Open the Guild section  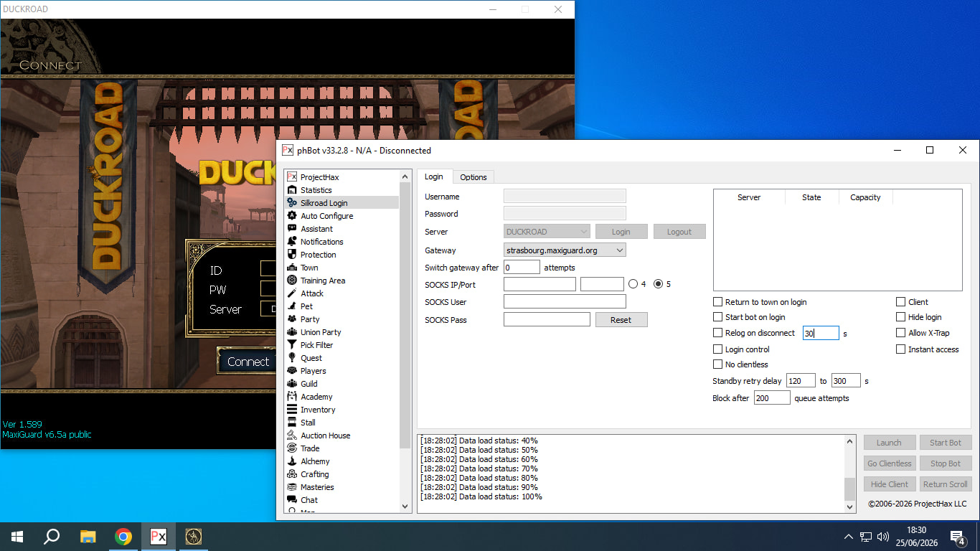pyautogui.click(x=310, y=384)
